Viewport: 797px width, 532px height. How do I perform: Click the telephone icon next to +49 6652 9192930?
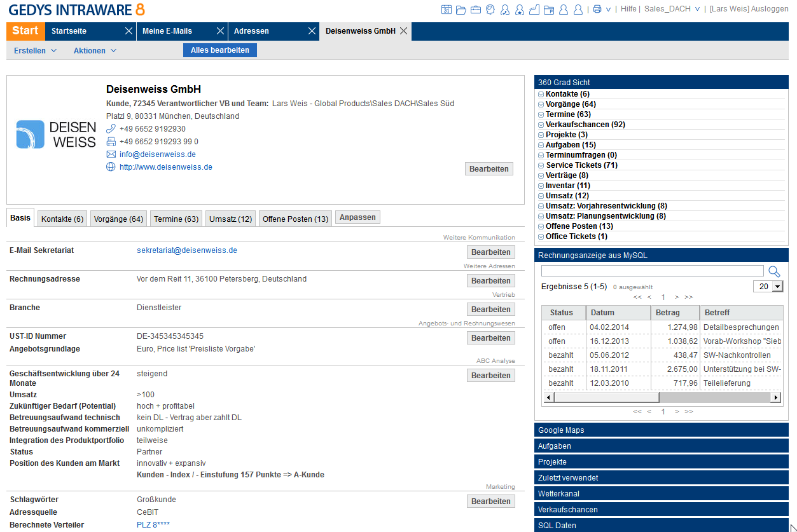tap(111, 129)
